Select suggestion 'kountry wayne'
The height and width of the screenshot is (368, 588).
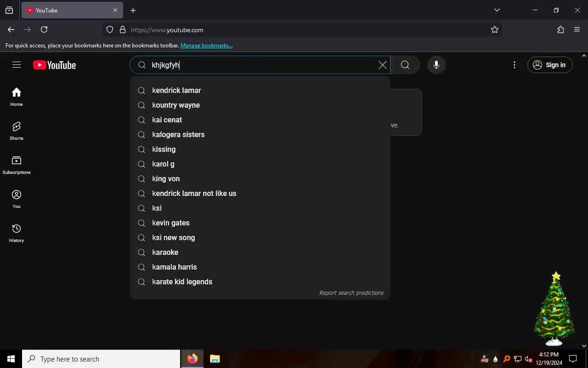260,105
